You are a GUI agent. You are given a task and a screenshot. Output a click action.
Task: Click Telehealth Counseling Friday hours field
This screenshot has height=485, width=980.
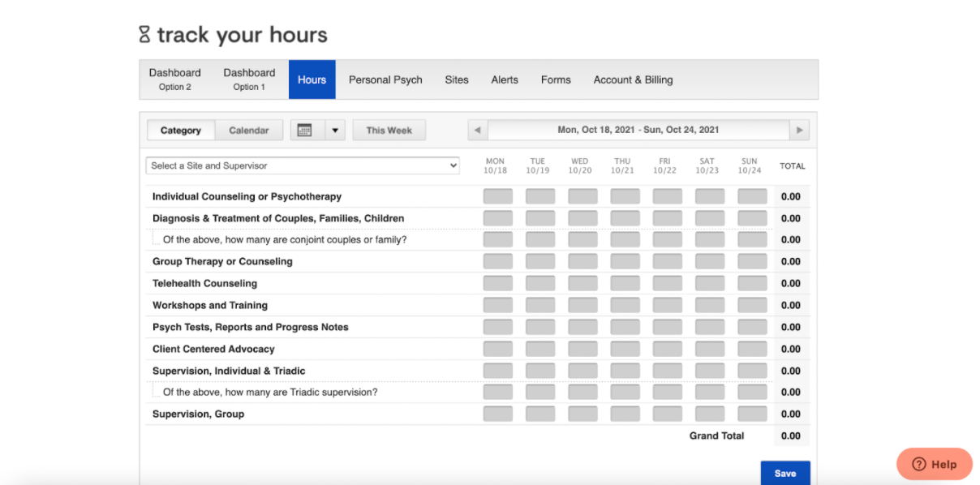(668, 283)
